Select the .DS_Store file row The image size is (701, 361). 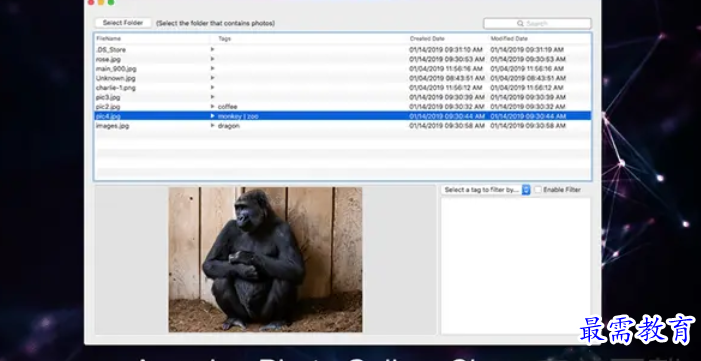coord(342,50)
